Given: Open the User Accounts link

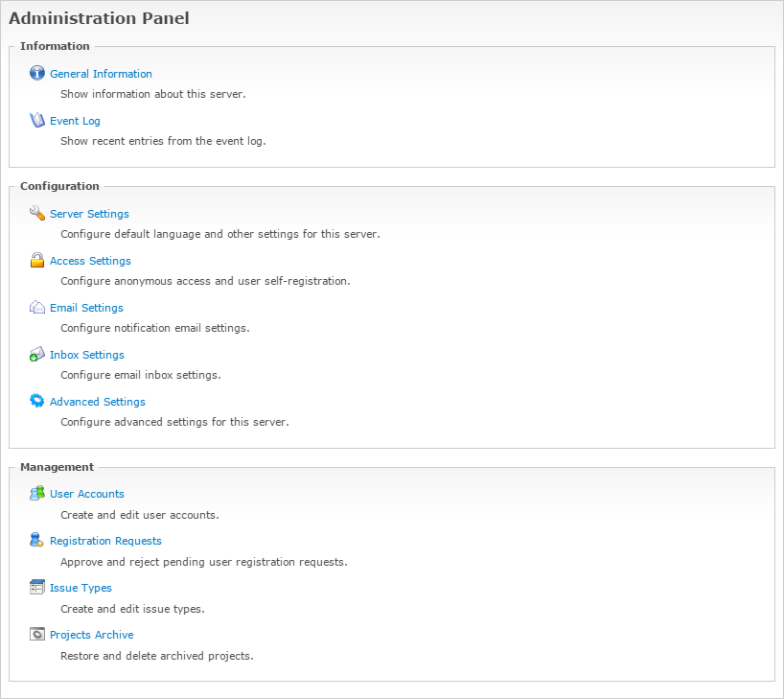Looking at the screenshot, I should 87,494.
